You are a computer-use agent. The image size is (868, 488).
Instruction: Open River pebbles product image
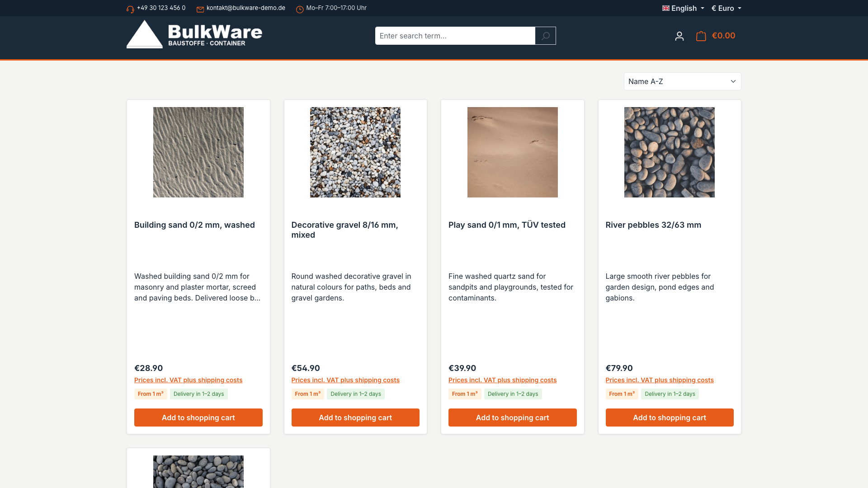670,152
